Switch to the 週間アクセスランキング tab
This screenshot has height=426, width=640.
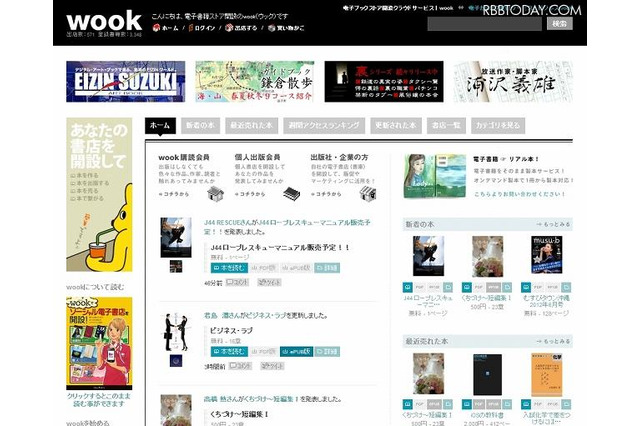pos(324,126)
